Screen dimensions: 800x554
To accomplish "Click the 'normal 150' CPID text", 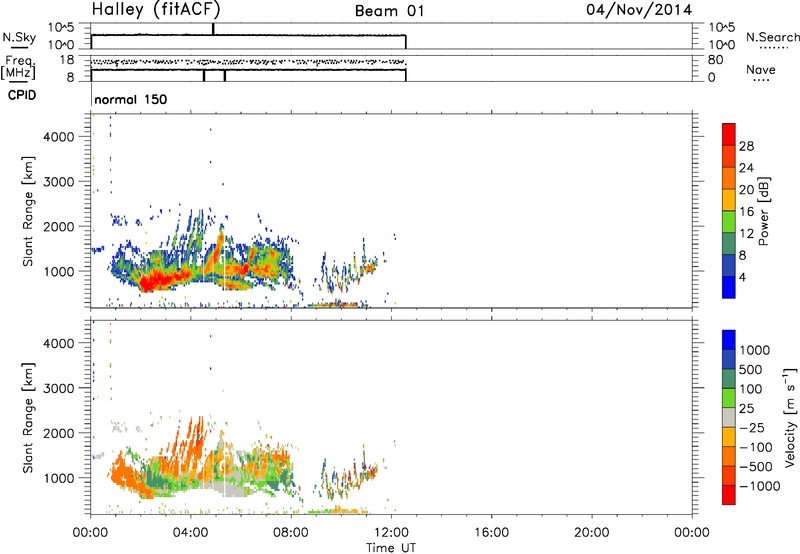I will [131, 99].
